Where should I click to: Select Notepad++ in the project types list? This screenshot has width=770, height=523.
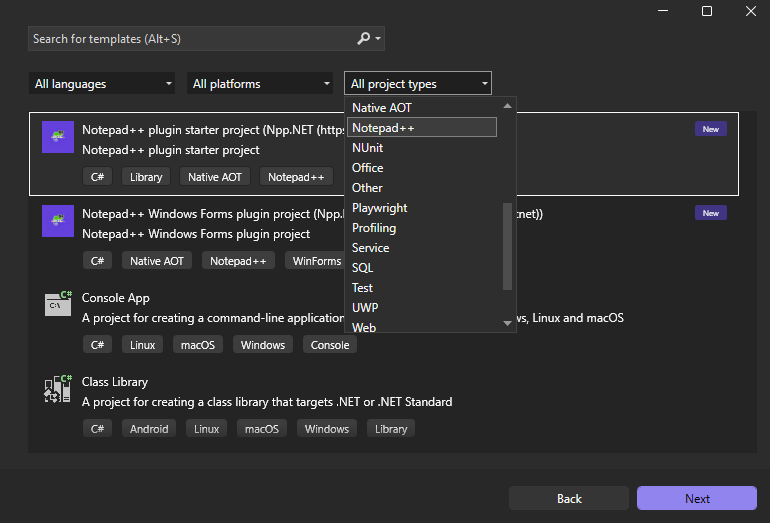(421, 128)
